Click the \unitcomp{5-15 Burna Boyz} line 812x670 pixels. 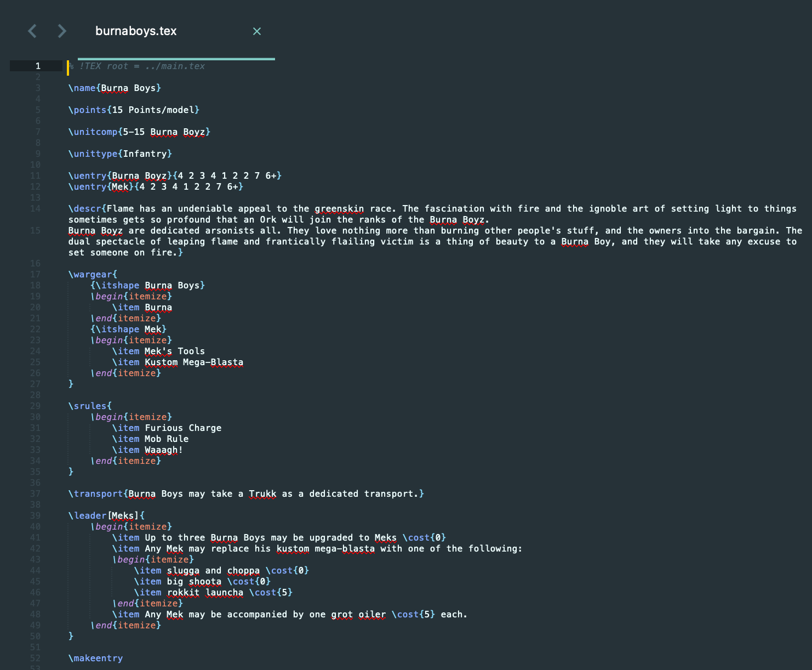139,132
